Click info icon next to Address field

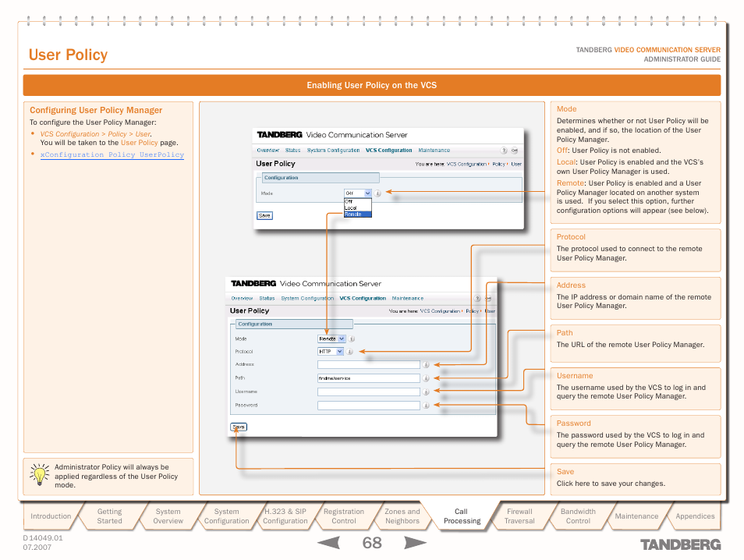(x=426, y=364)
